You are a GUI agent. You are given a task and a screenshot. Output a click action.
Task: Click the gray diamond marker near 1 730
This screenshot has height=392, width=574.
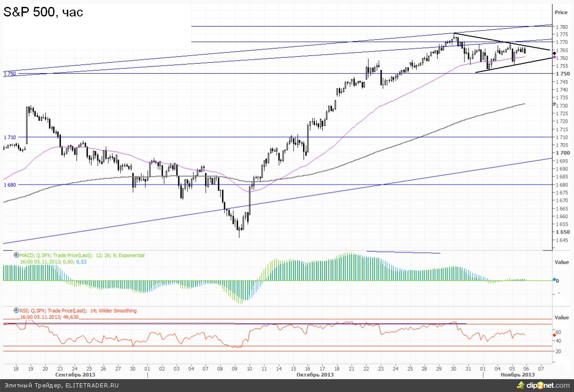(554, 104)
